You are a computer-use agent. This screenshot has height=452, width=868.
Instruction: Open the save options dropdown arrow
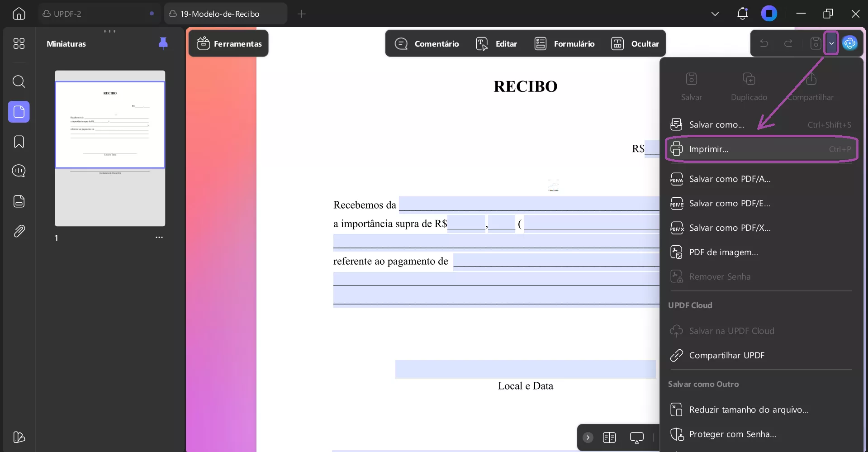click(x=831, y=43)
